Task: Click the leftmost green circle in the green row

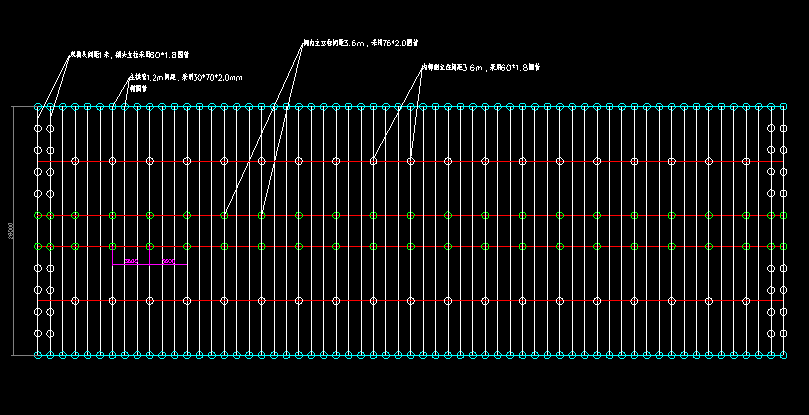Action: click(39, 215)
